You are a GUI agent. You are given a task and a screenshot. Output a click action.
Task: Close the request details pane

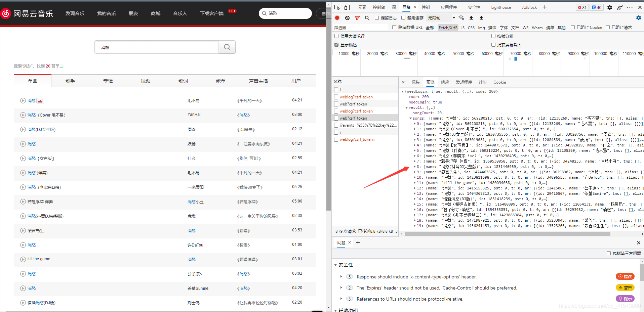(403, 82)
